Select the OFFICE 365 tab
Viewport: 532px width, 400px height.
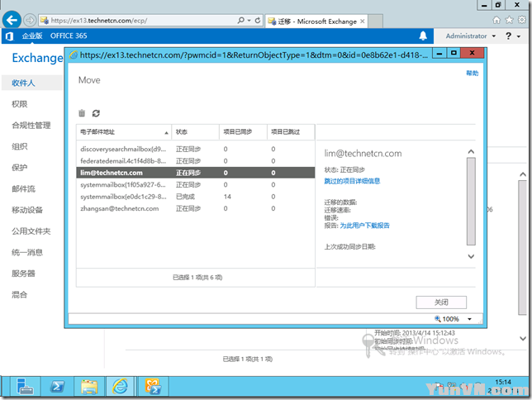(69, 36)
